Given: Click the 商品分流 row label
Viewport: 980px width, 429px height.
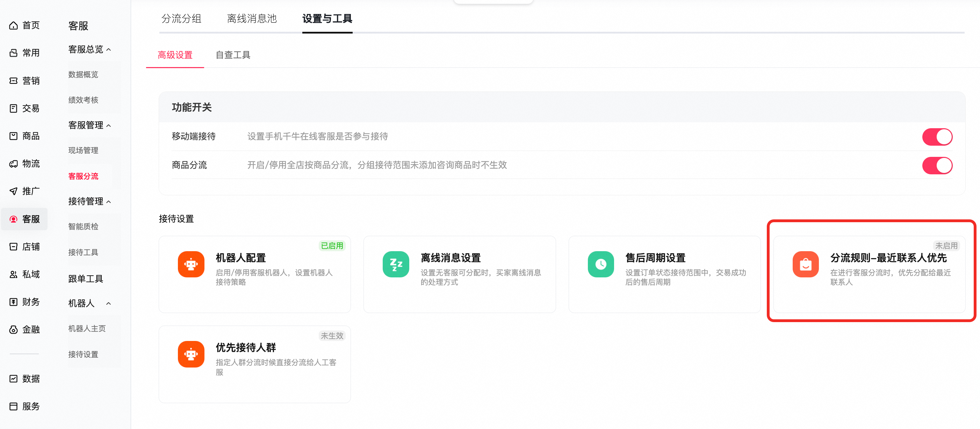Looking at the screenshot, I should click(x=189, y=165).
